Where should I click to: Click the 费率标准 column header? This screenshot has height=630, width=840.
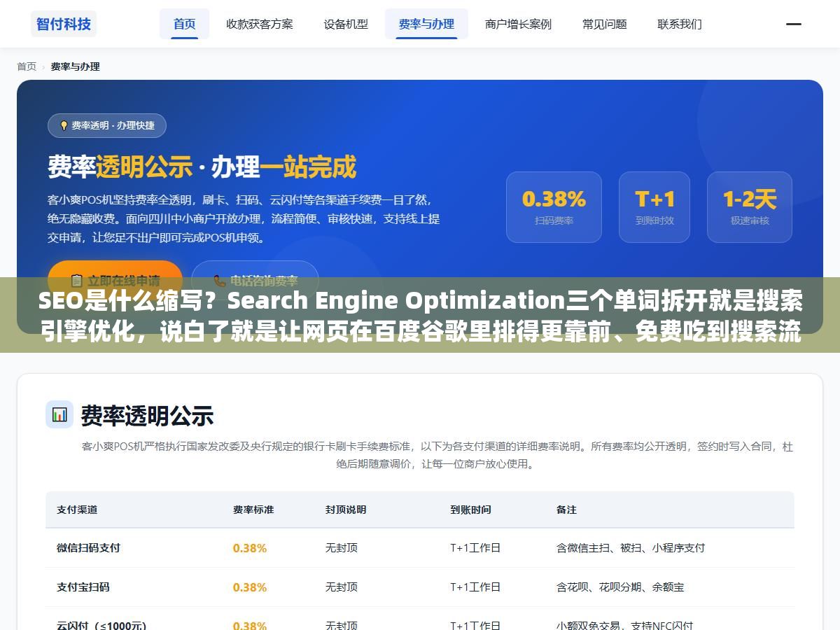tap(253, 510)
